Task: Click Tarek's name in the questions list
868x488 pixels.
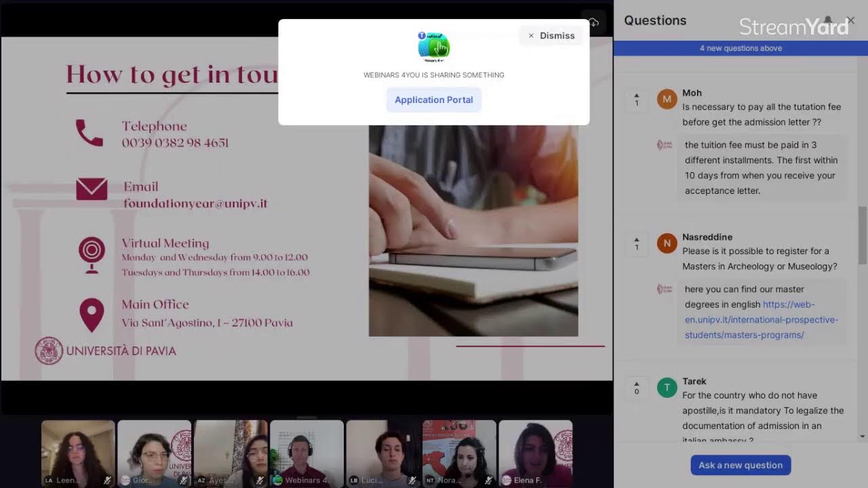Action: pyautogui.click(x=694, y=382)
